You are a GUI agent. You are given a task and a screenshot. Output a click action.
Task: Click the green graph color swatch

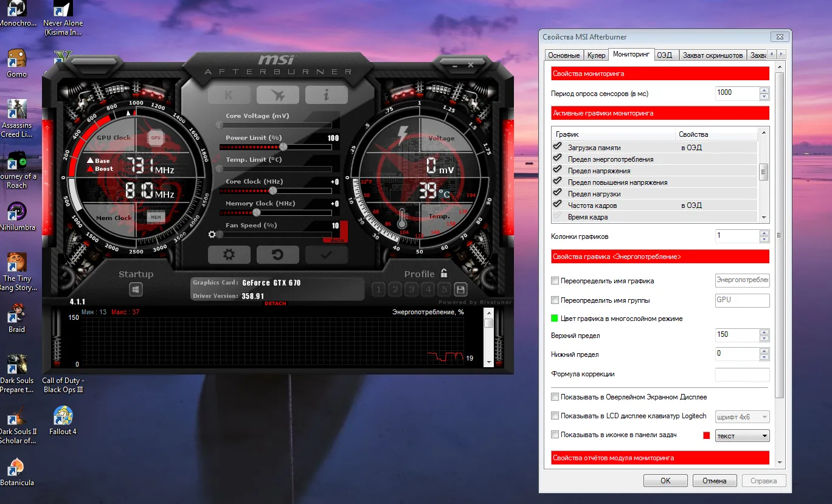tap(555, 319)
